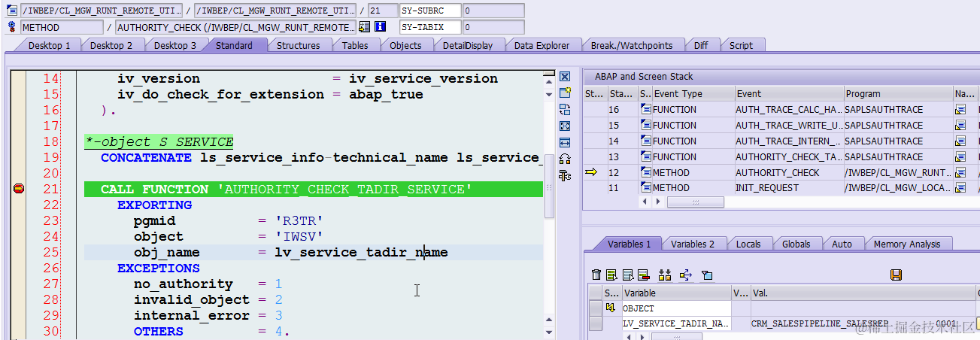Click the second list icon in variables toolbar
This screenshot has height=340, width=980.
(627, 275)
